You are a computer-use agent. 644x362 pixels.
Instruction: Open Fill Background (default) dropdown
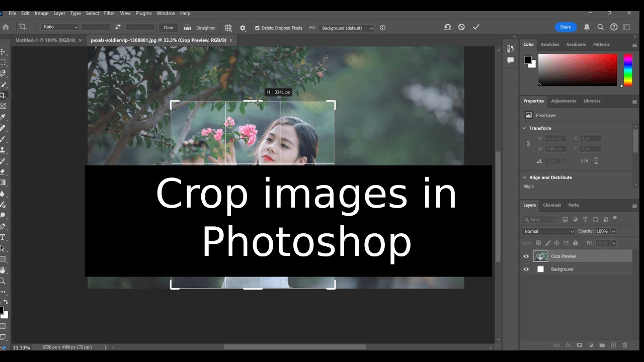click(347, 28)
